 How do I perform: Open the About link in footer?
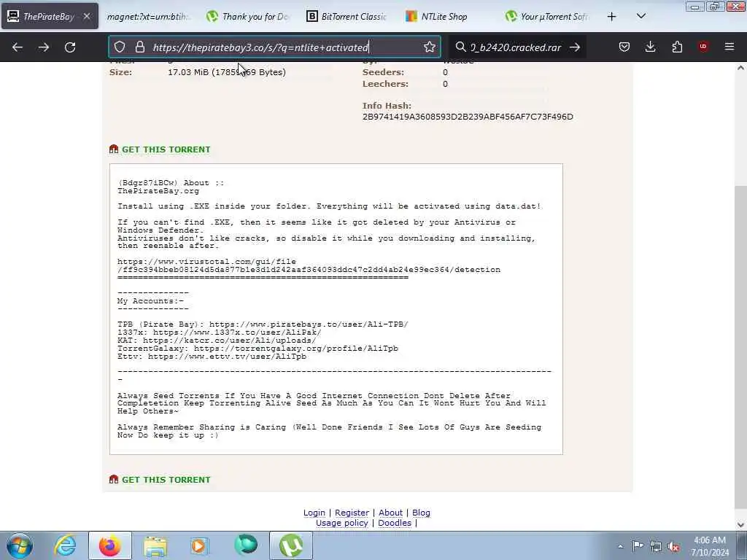(391, 513)
